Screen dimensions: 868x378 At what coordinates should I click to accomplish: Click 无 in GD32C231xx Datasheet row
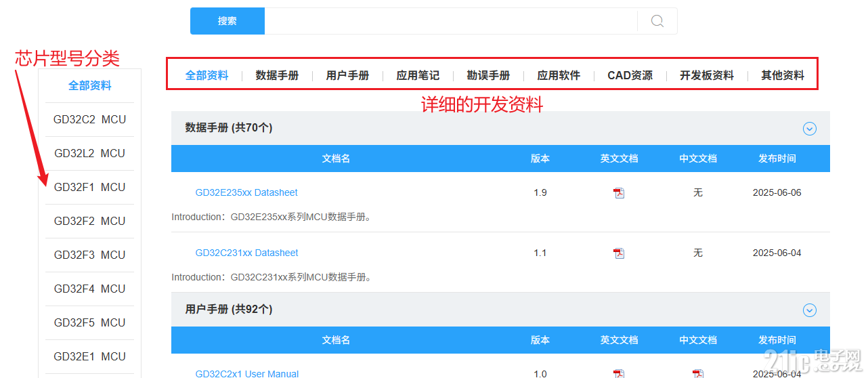(x=698, y=253)
